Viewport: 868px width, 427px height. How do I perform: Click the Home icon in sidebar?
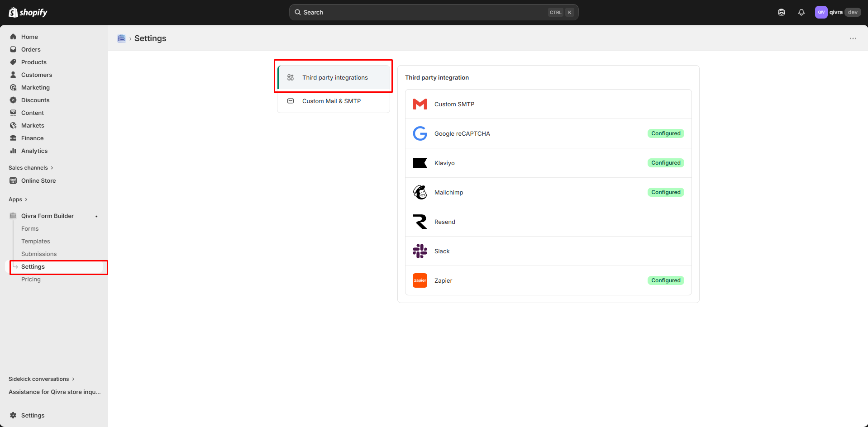click(13, 37)
